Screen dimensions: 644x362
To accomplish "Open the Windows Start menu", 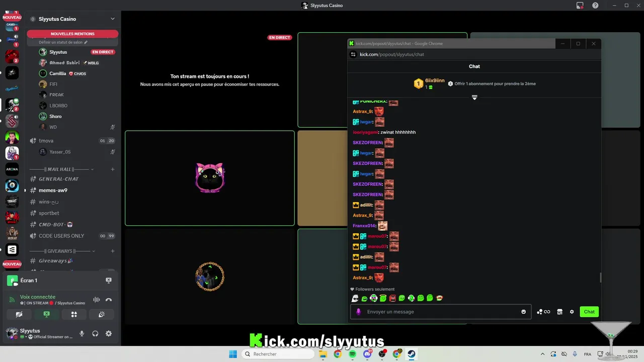I will tap(233, 354).
